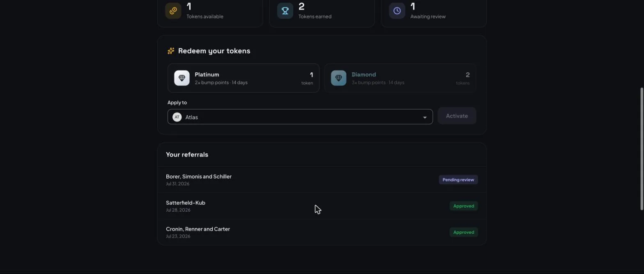Image resolution: width=644 pixels, height=274 pixels.
Task: Open the Apply to Atlas dropdown
Action: click(300, 117)
